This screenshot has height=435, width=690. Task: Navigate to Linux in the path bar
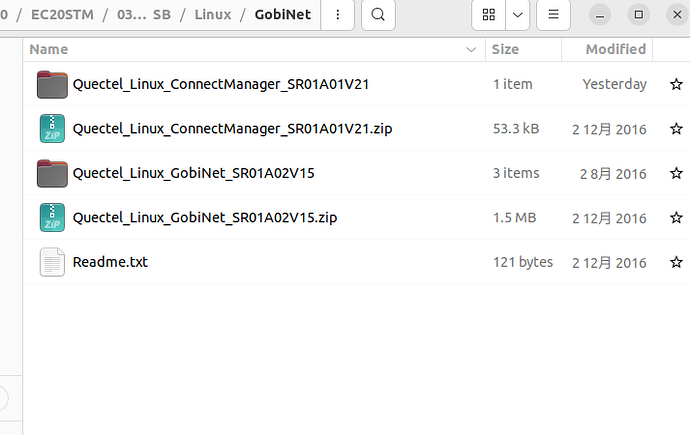(x=213, y=15)
